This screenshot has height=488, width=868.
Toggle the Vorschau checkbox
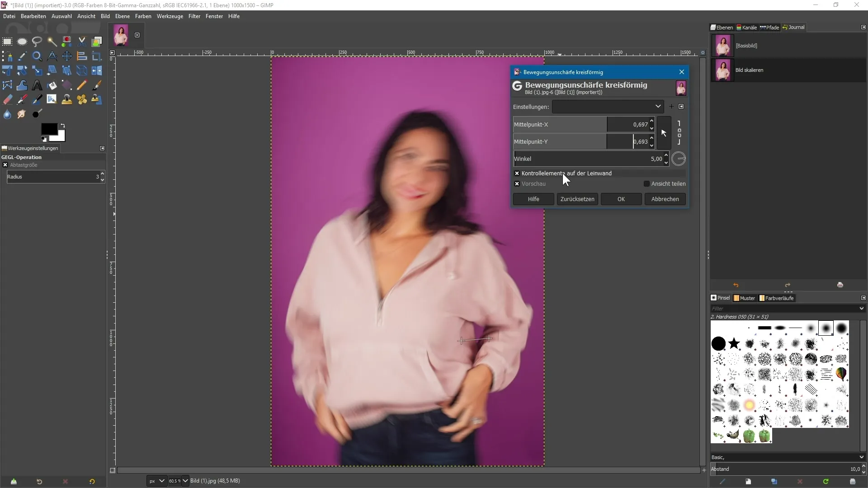tap(517, 184)
